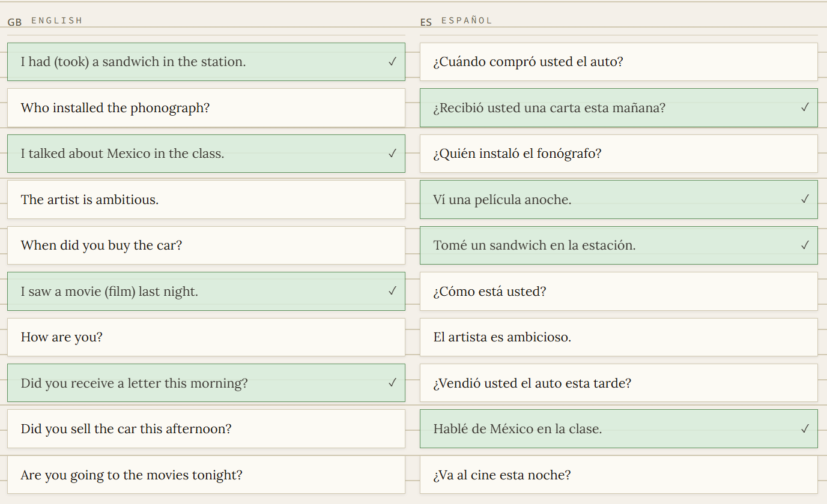
Task: Click the checkmark beside 'Tomé un sandwich en la estación'
Action: (805, 245)
